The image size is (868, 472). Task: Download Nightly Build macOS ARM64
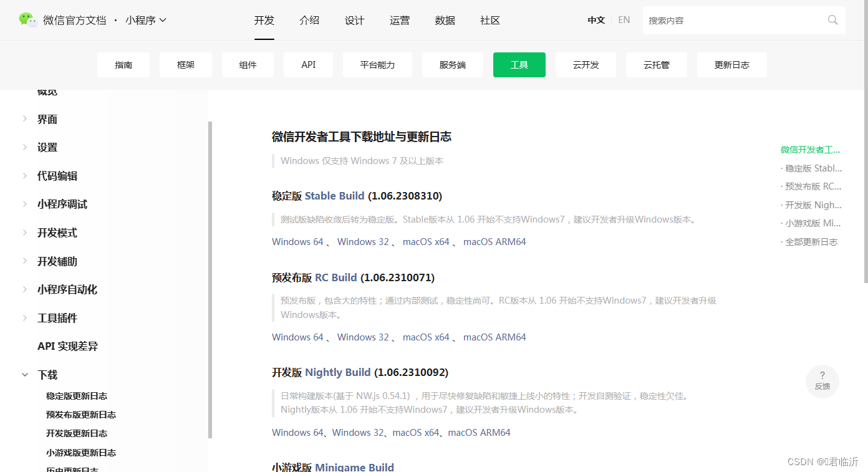(x=479, y=433)
